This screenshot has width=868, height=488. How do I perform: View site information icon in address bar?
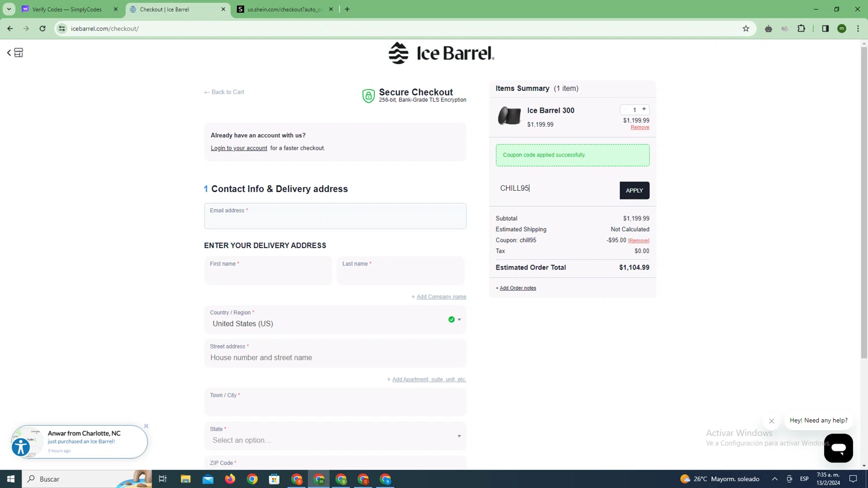62,28
